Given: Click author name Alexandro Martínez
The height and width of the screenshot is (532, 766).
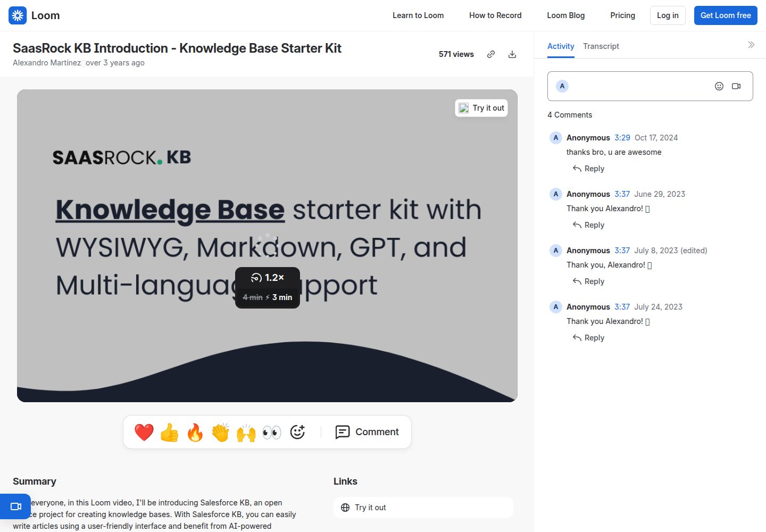Looking at the screenshot, I should (47, 63).
